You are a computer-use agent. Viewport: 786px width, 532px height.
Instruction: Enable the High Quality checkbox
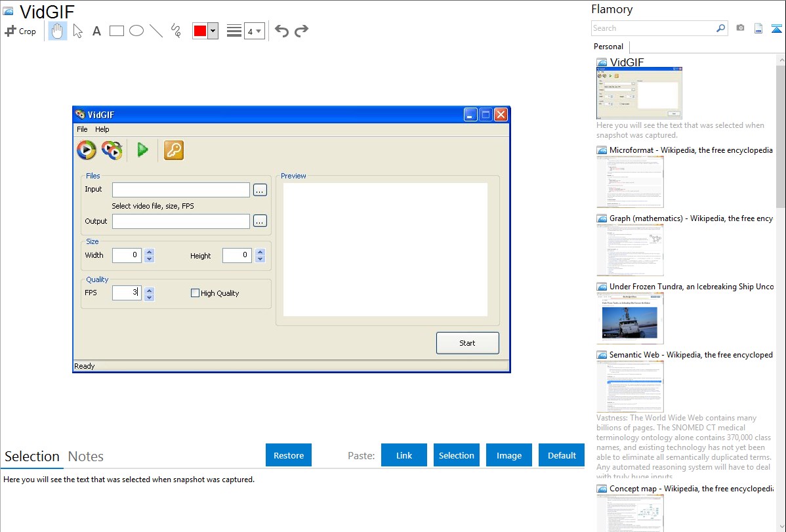195,293
